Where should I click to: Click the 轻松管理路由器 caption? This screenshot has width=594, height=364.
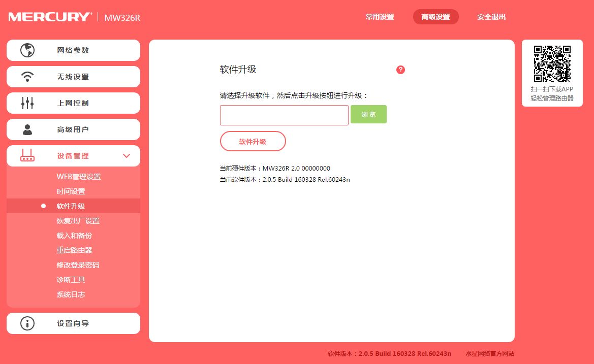[x=552, y=98]
